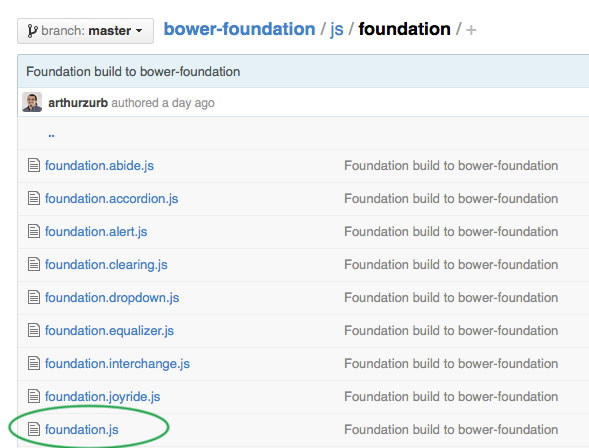
Task: Click file icon beside foundation.dropdown.js
Action: (x=34, y=297)
